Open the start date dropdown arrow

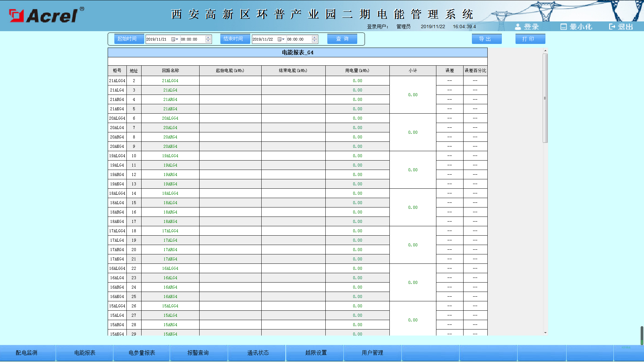[176, 39]
